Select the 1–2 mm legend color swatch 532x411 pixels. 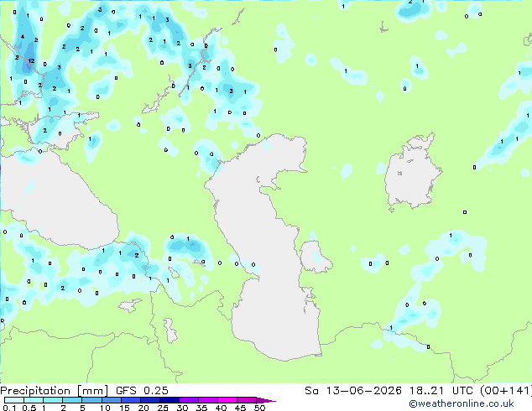(53, 400)
